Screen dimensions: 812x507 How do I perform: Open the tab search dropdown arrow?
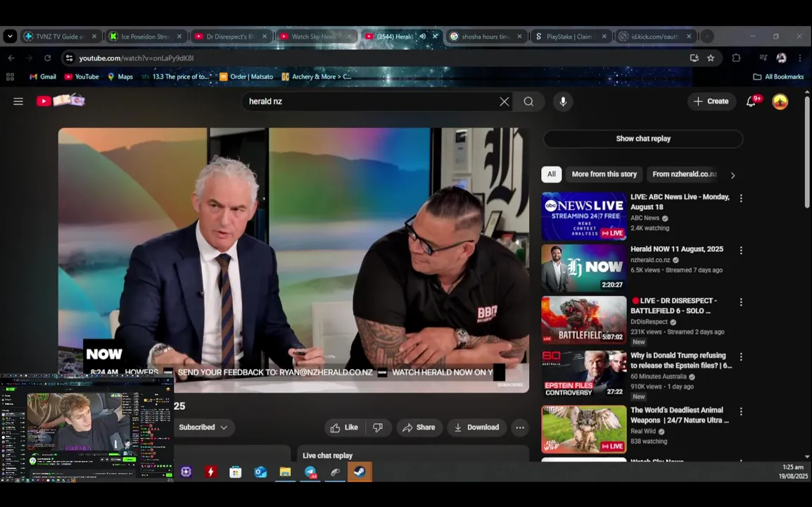tap(10, 37)
